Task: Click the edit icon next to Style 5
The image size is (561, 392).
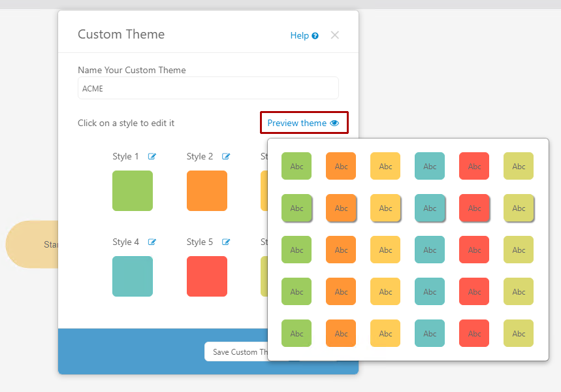Action: 226,242
